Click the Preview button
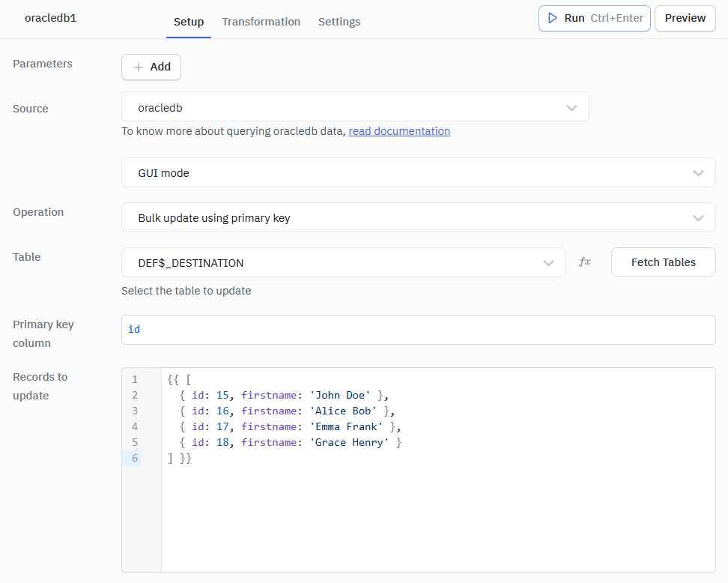 (x=685, y=18)
